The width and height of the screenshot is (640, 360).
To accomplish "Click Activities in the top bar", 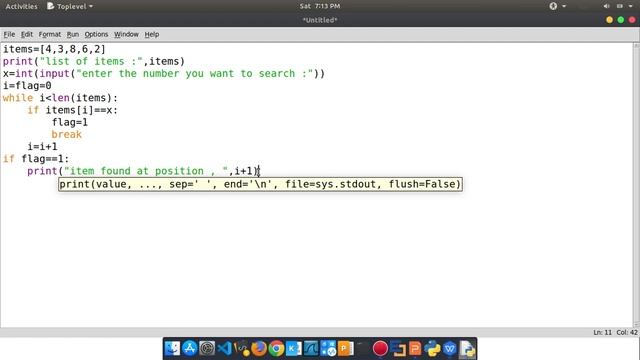I will coord(21,6).
